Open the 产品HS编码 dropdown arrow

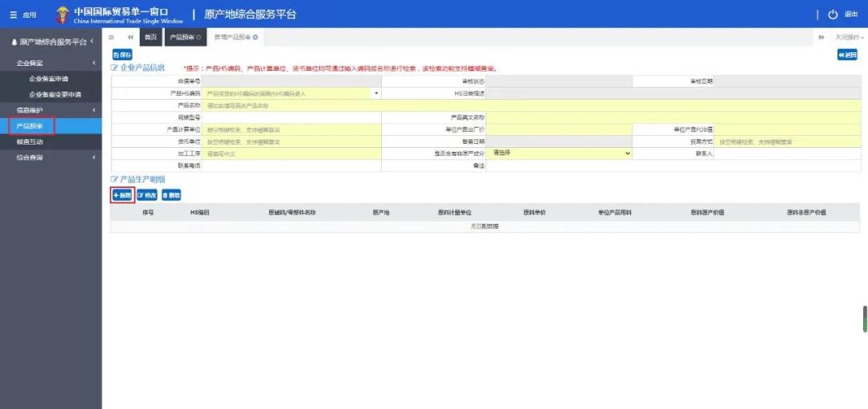point(376,93)
